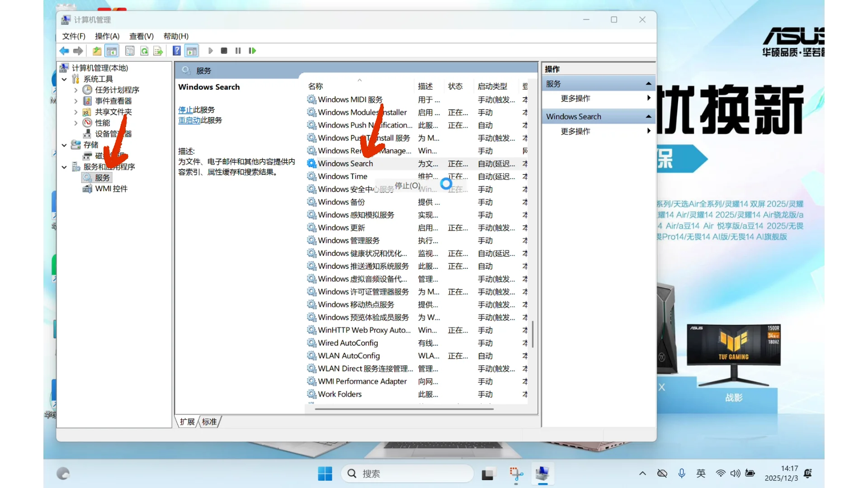Collapse the 服务 panel in the 操作 pane
Image resolution: width=868 pixels, height=488 pixels.
tap(648, 83)
